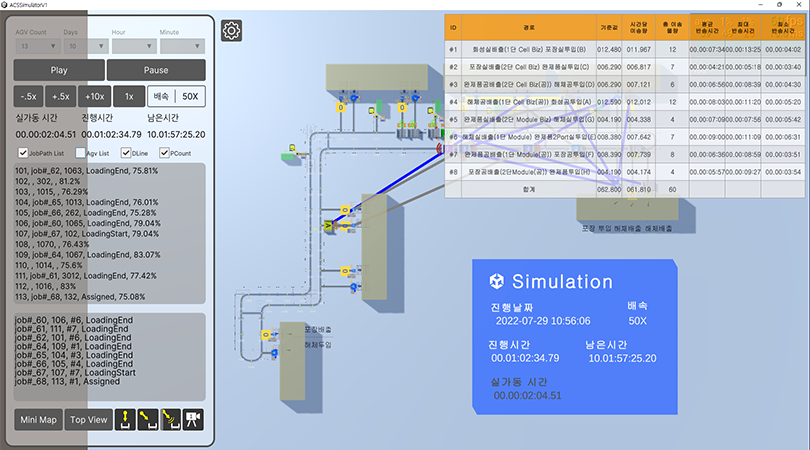Open the Hour dropdown
This screenshot has height=450, width=810.
point(132,45)
